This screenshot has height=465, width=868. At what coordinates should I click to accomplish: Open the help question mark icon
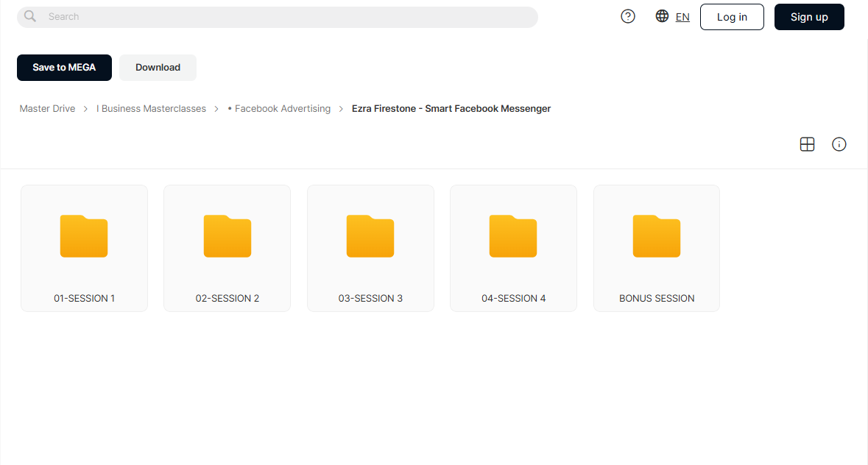tap(628, 17)
